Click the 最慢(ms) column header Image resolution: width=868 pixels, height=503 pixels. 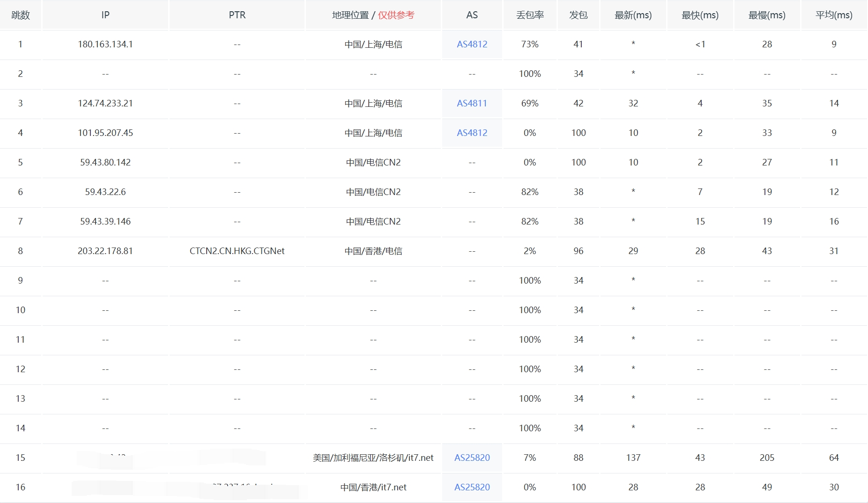click(767, 15)
